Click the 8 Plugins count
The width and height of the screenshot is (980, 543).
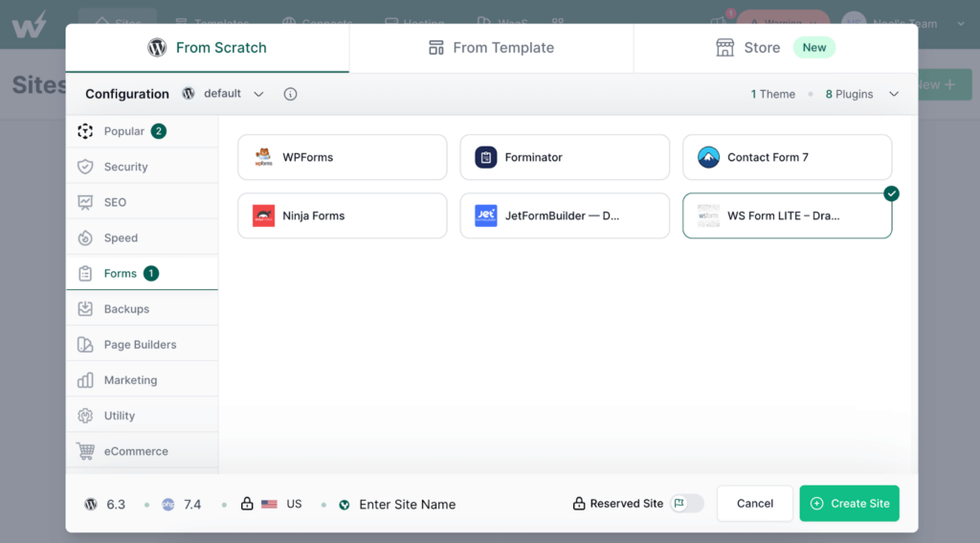pyautogui.click(x=849, y=94)
